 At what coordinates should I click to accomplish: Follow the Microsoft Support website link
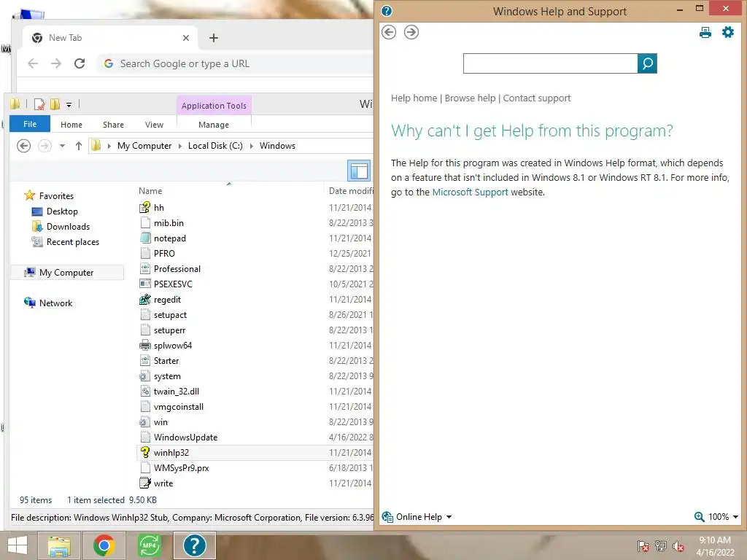tap(470, 192)
